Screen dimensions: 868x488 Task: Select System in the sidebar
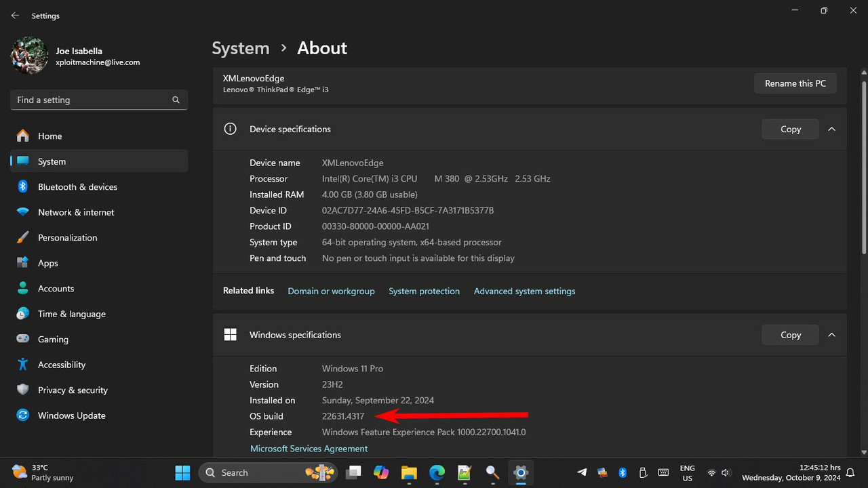[99, 161]
